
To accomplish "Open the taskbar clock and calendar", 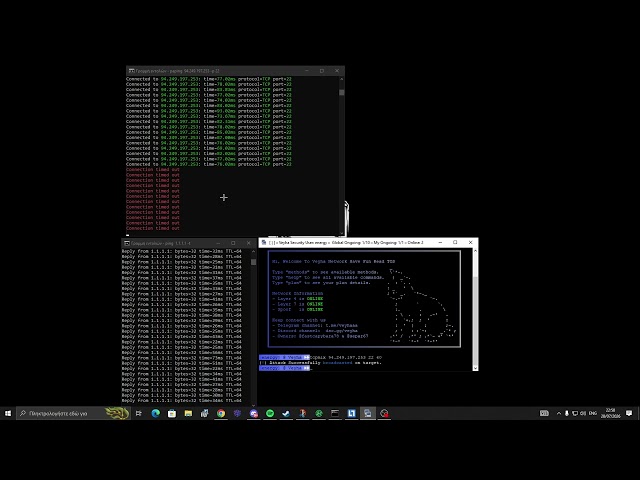I will [610, 413].
